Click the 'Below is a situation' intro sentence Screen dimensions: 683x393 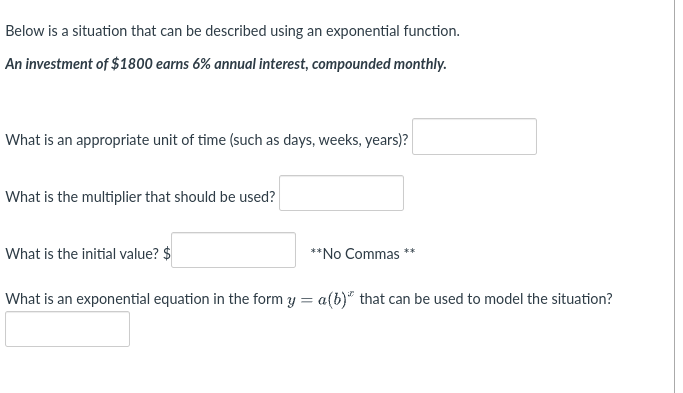232,31
